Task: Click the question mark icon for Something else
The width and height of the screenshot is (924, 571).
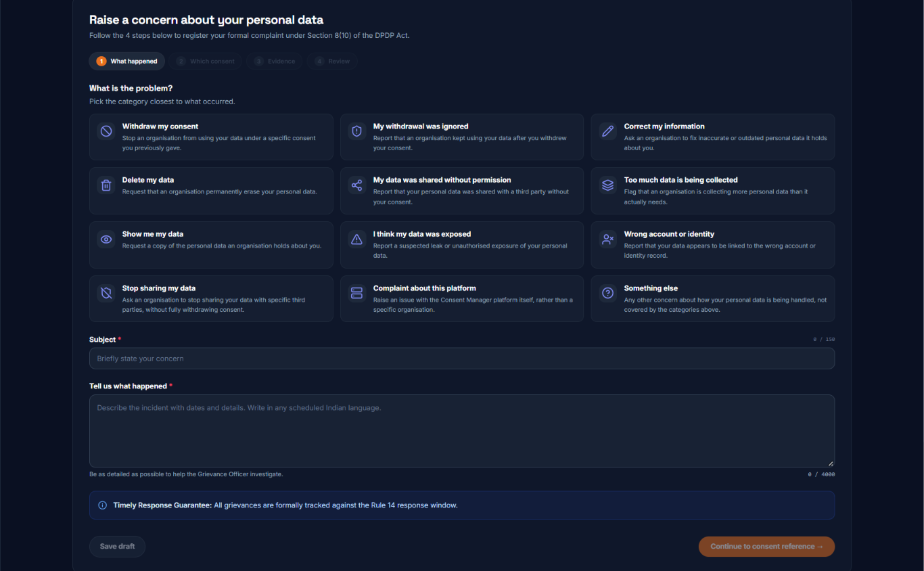Action: 608,293
